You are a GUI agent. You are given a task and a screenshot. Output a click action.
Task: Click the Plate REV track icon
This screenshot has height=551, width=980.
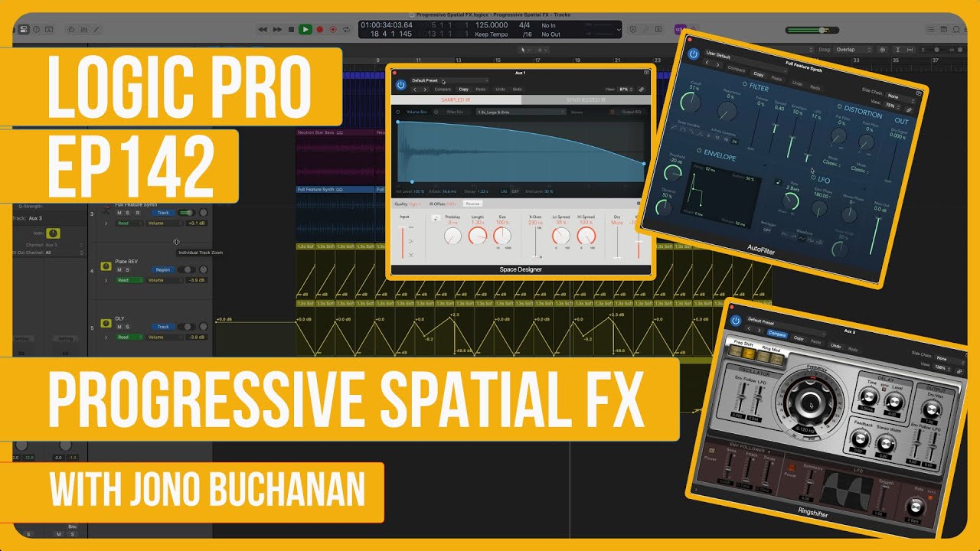(x=106, y=266)
